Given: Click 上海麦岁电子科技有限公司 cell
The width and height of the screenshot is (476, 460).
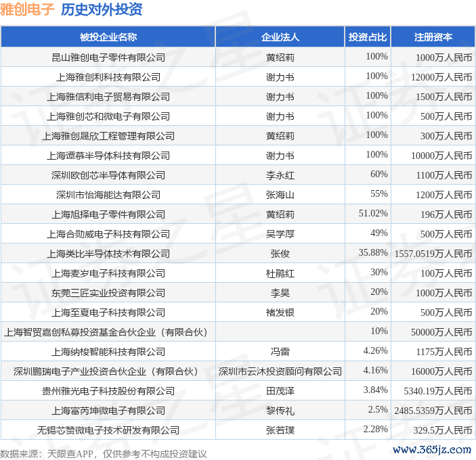Looking at the screenshot, I should 108,273.
